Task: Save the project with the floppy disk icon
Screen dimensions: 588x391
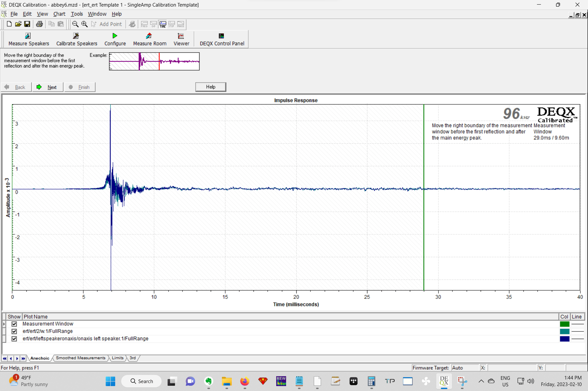Action: click(x=27, y=24)
